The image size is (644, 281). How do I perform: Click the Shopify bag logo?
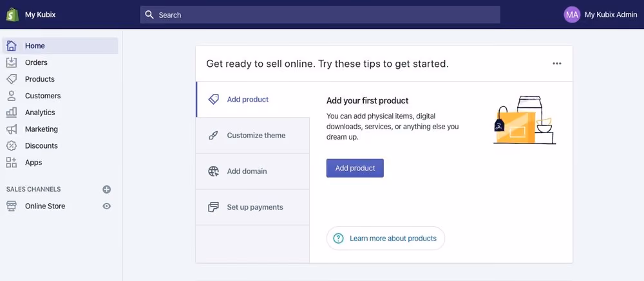pyautogui.click(x=12, y=15)
